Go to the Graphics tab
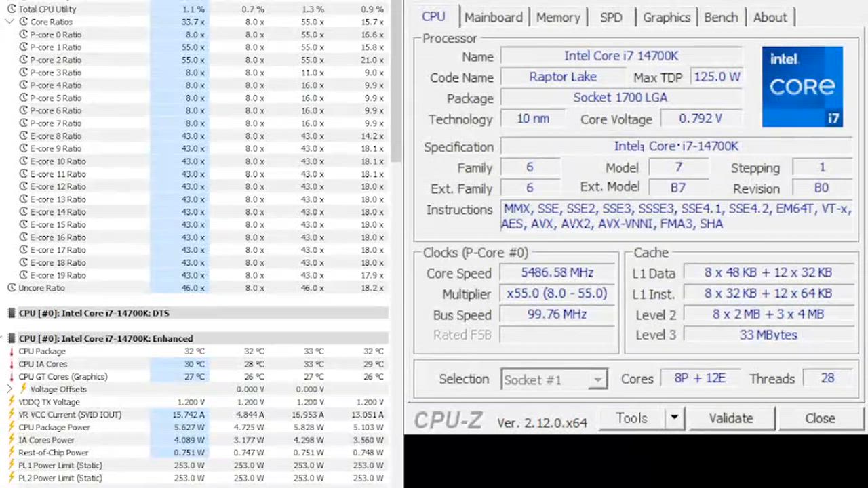Viewport: 868px width, 488px height. [x=667, y=18]
